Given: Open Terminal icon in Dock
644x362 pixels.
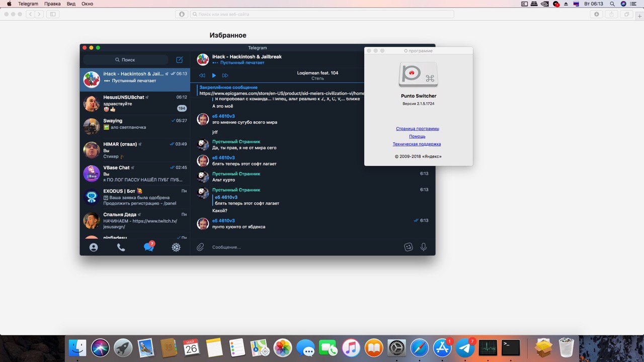Looking at the screenshot, I should 511,347.
